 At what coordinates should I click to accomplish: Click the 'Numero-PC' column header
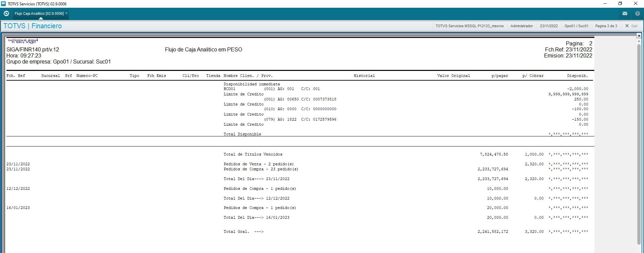pyautogui.click(x=87, y=76)
